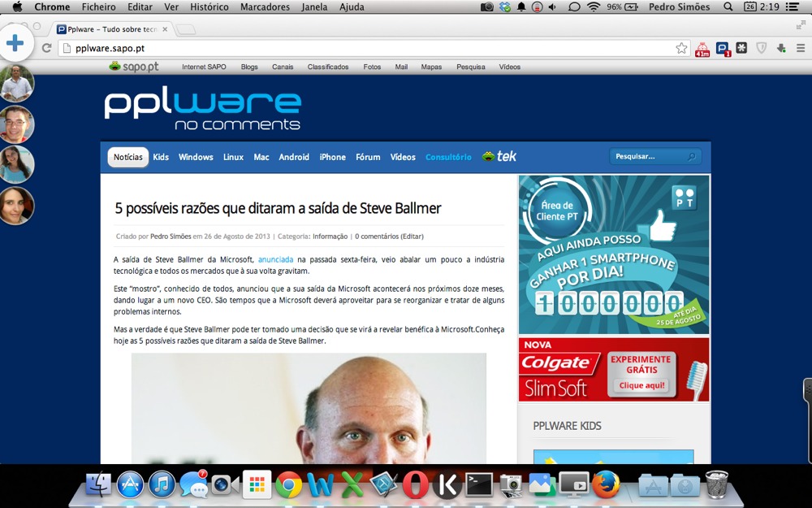Click the blue plus bubble button
Screen dimensions: 812x508
tap(15, 43)
